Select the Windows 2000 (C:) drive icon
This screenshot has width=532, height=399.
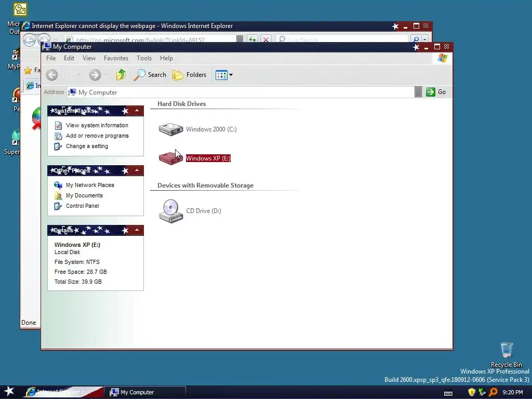point(170,129)
